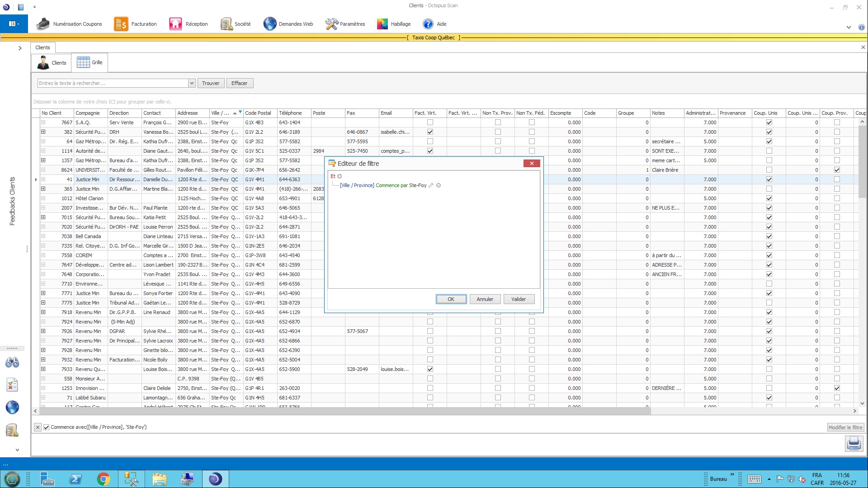Image resolution: width=868 pixels, height=488 pixels.
Task: Click the Commence par operator in filter editor
Action: tap(392, 185)
